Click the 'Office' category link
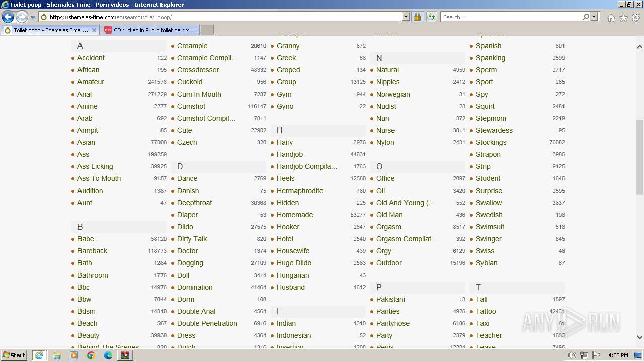Image resolution: width=644 pixels, height=362 pixels. [x=385, y=178]
